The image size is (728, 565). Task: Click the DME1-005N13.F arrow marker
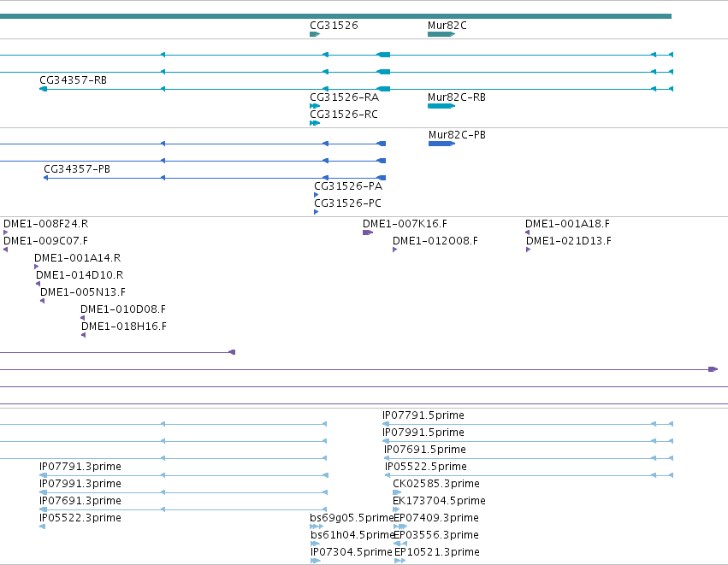point(42,302)
